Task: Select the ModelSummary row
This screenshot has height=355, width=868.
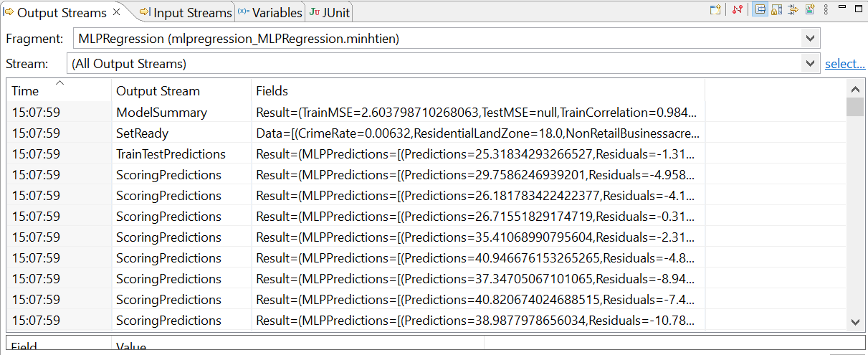Action: (x=161, y=113)
